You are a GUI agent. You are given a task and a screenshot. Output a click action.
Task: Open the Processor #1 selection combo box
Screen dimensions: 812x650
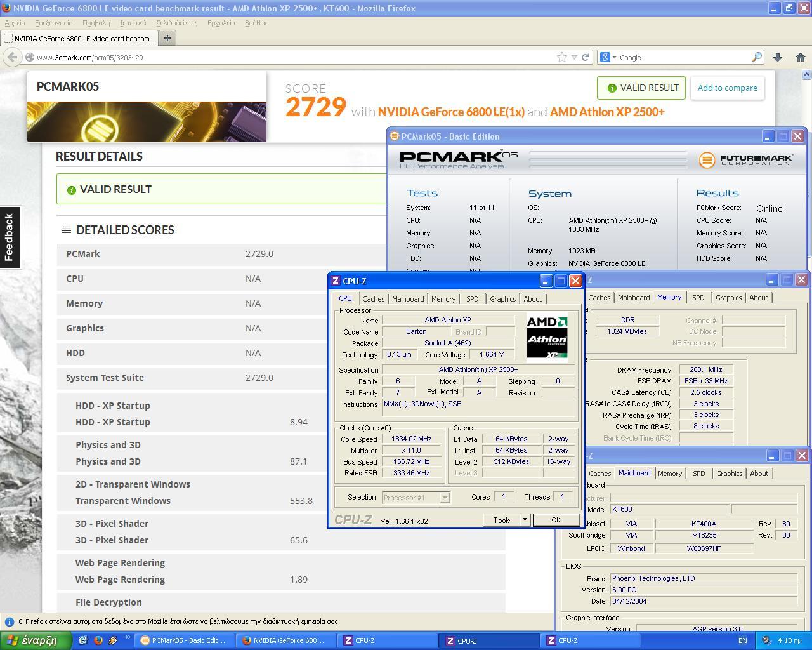point(416,498)
